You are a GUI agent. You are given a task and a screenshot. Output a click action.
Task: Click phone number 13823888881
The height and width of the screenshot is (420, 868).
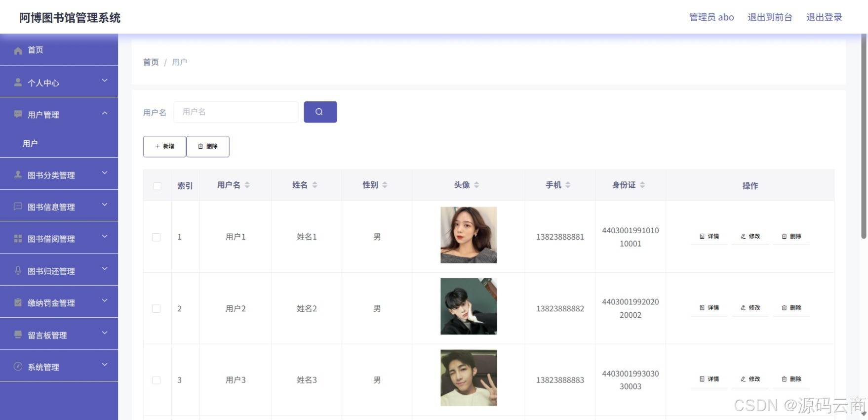[560, 237]
